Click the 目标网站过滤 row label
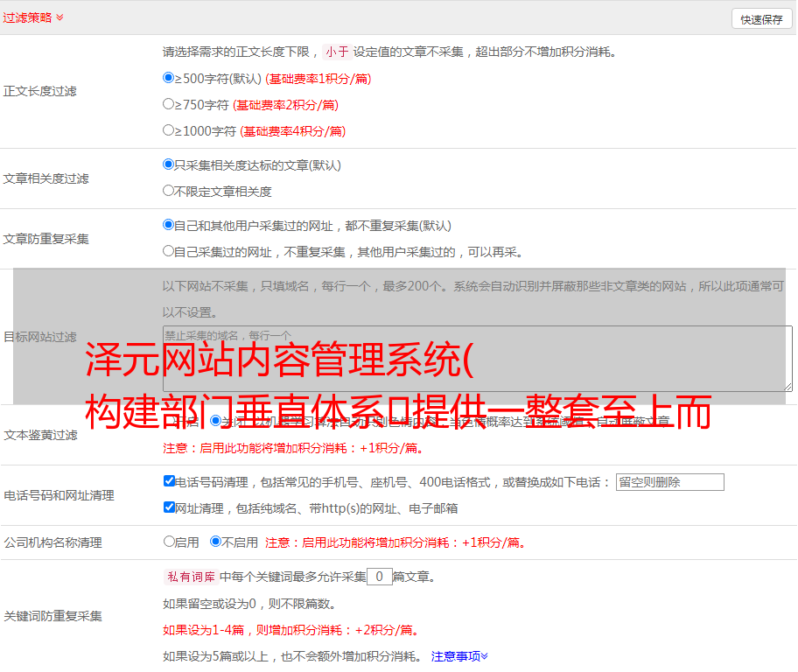 pos(39,337)
